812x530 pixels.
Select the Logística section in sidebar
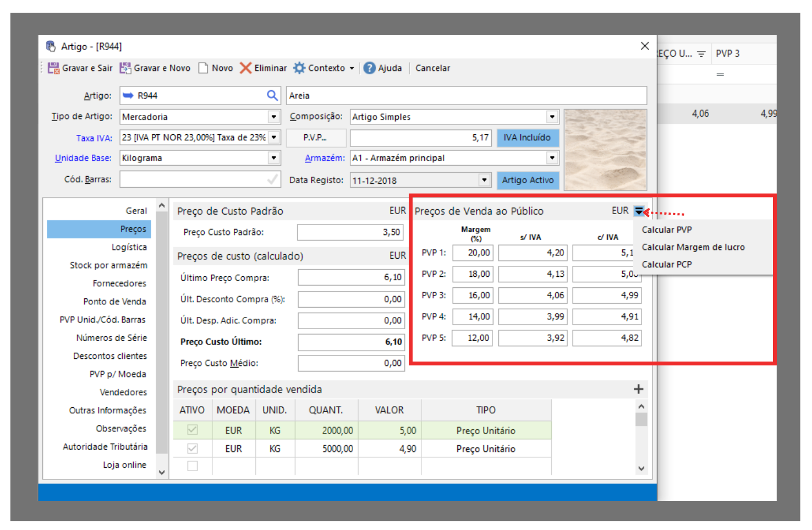point(129,247)
